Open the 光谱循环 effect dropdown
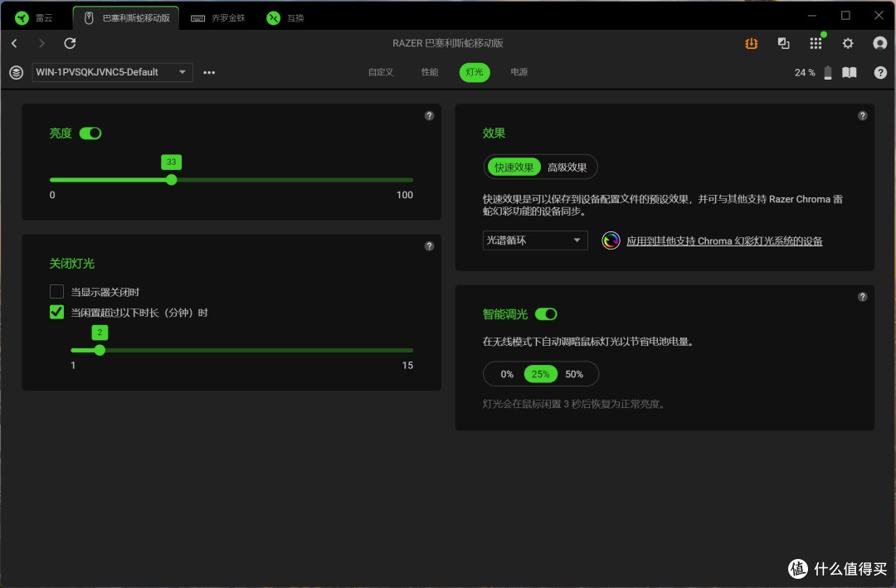The width and height of the screenshot is (896, 588). (x=535, y=241)
